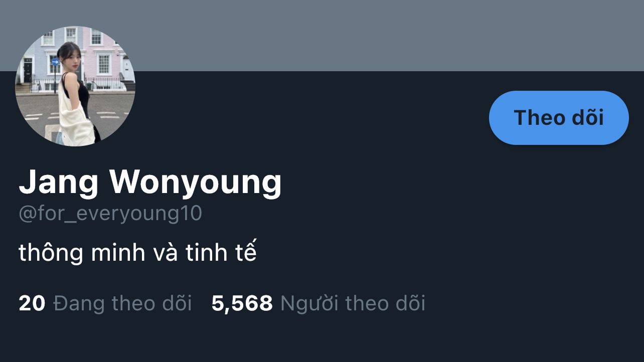Select the bio text thông minh và tinh tế
Image resolution: width=644 pixels, height=362 pixels.
(137, 253)
